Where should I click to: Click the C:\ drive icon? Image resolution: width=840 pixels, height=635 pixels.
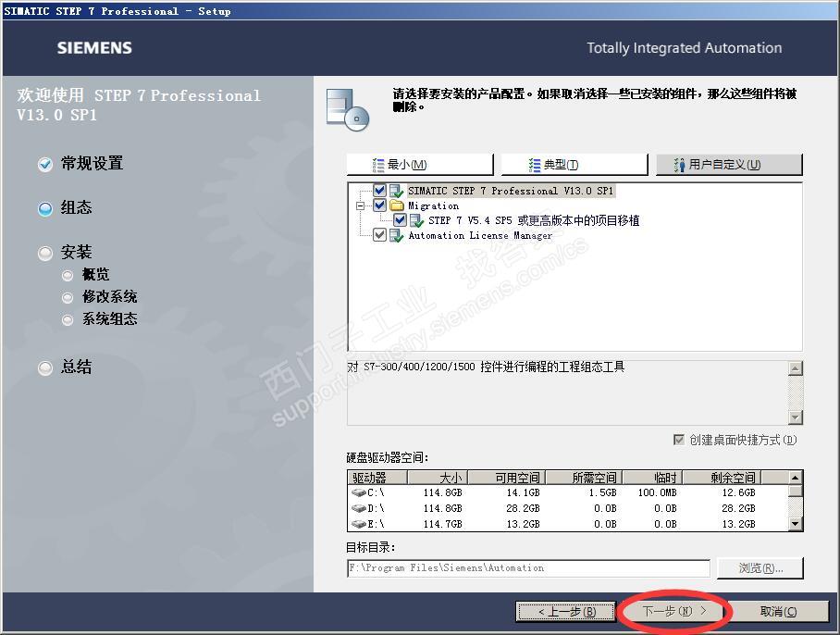[x=358, y=492]
